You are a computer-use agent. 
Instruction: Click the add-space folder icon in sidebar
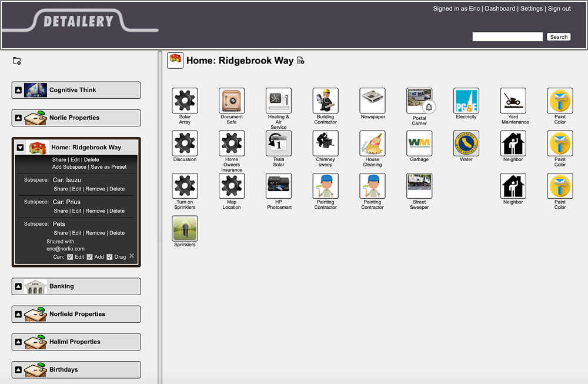tap(17, 61)
